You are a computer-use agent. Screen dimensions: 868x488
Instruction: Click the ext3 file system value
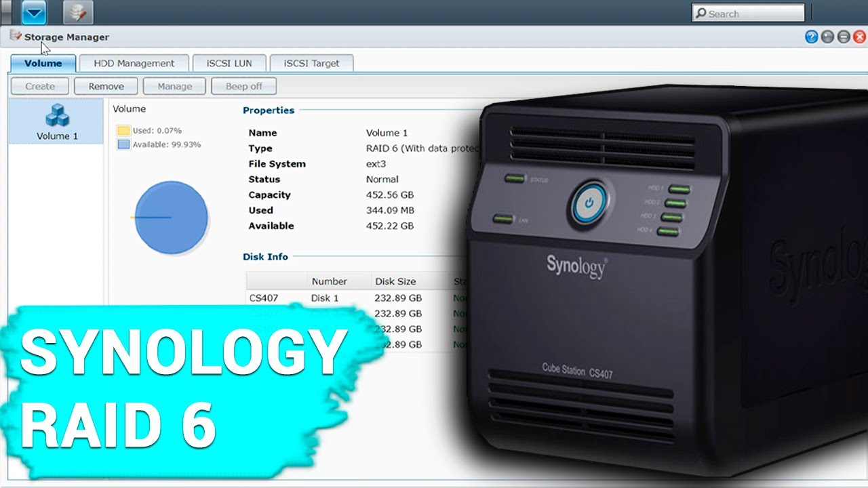pyautogui.click(x=376, y=164)
